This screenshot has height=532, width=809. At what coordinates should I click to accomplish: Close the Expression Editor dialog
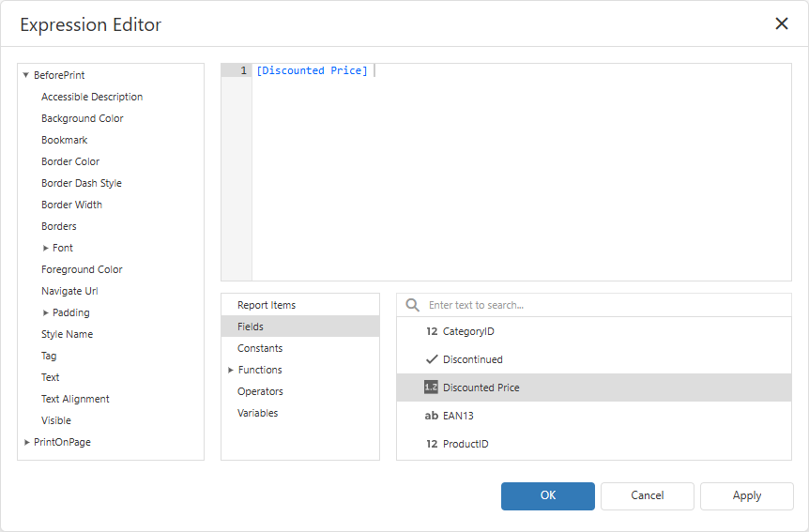pos(781,23)
